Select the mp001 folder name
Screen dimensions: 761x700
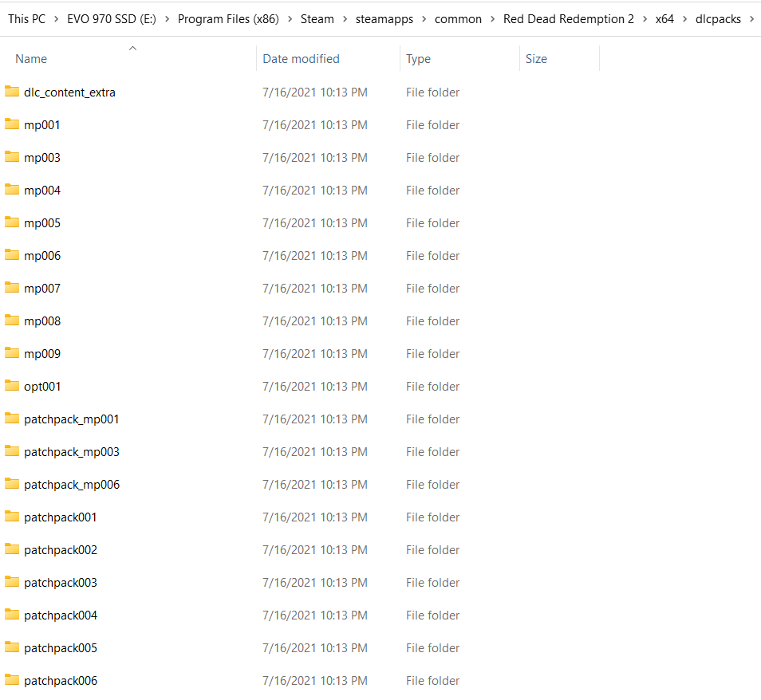click(x=42, y=124)
